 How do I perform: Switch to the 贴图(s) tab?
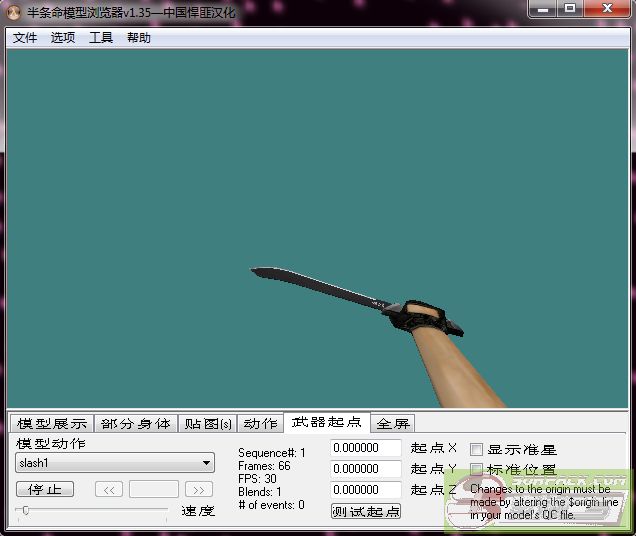coord(208,424)
